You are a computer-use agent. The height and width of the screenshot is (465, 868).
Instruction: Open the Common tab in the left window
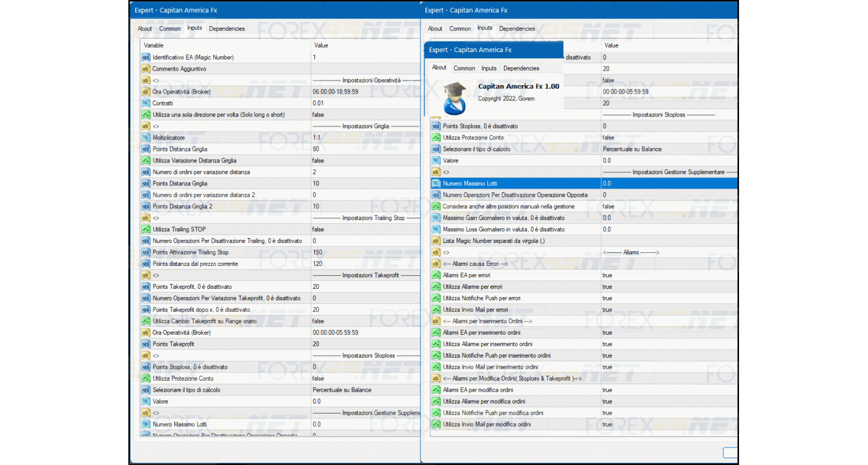pyautogui.click(x=170, y=29)
